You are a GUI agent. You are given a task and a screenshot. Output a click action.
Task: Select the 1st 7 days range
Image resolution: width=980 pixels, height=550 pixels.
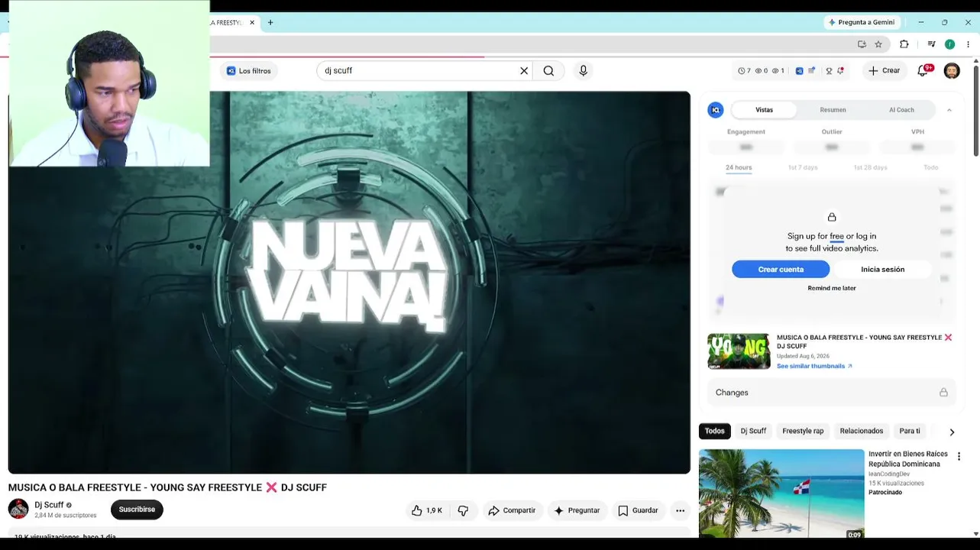(x=803, y=167)
